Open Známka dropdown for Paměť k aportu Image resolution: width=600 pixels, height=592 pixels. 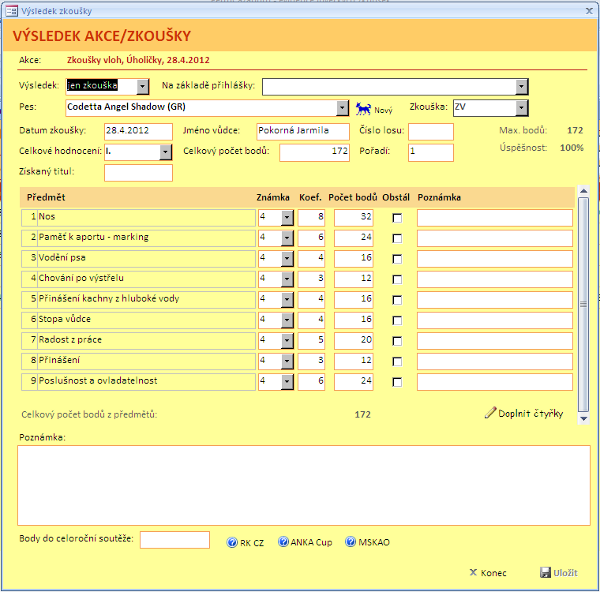[x=287, y=238]
